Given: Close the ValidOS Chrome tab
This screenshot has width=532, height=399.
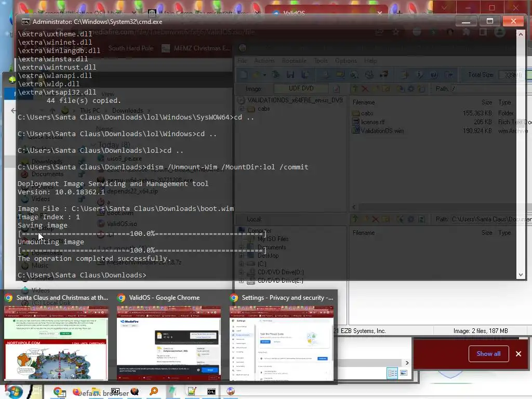Looking at the screenshot, I should pos(380,13).
